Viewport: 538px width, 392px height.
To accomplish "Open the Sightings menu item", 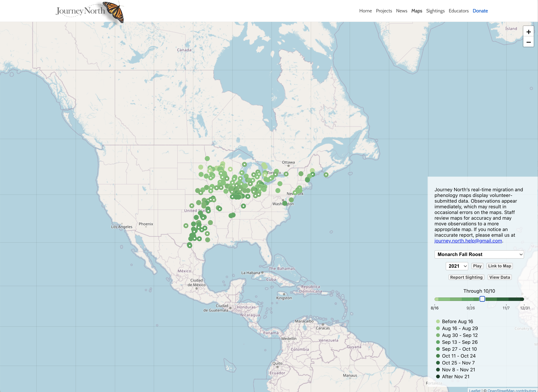I will click(435, 11).
